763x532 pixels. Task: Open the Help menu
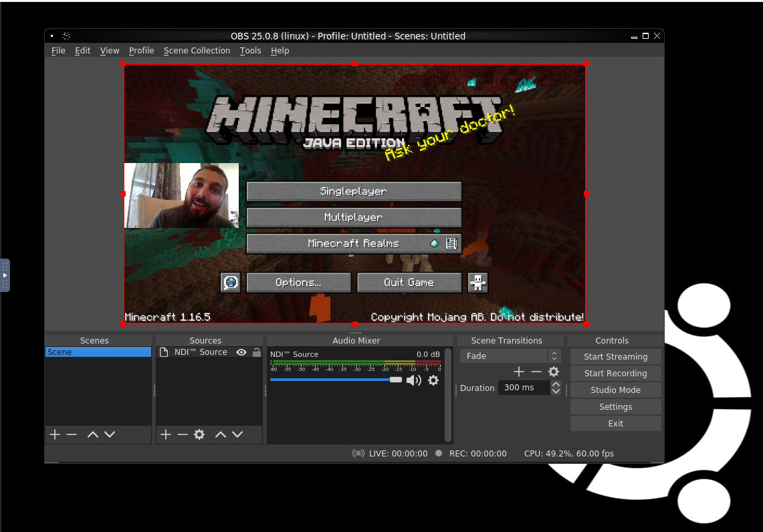point(280,51)
